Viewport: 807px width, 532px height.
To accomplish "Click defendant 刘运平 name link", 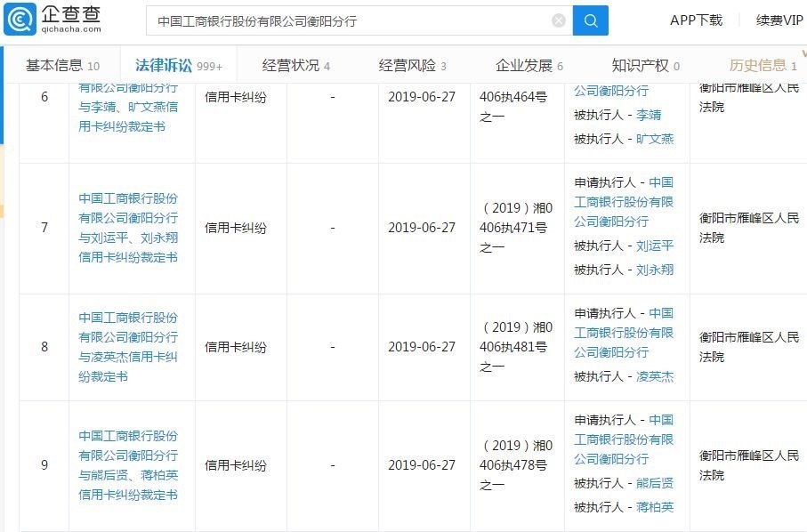I will tap(655, 246).
